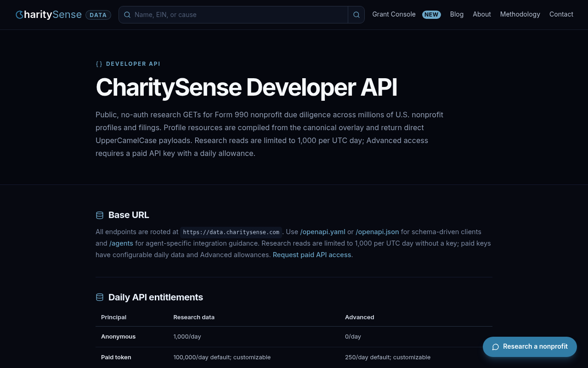Click the Research a nonprofit button

(530, 347)
